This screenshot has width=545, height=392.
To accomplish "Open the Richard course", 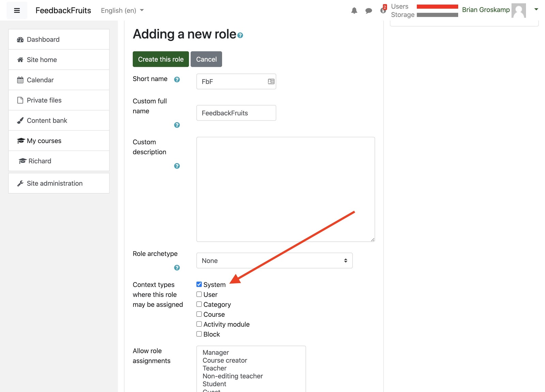I will pos(59,161).
